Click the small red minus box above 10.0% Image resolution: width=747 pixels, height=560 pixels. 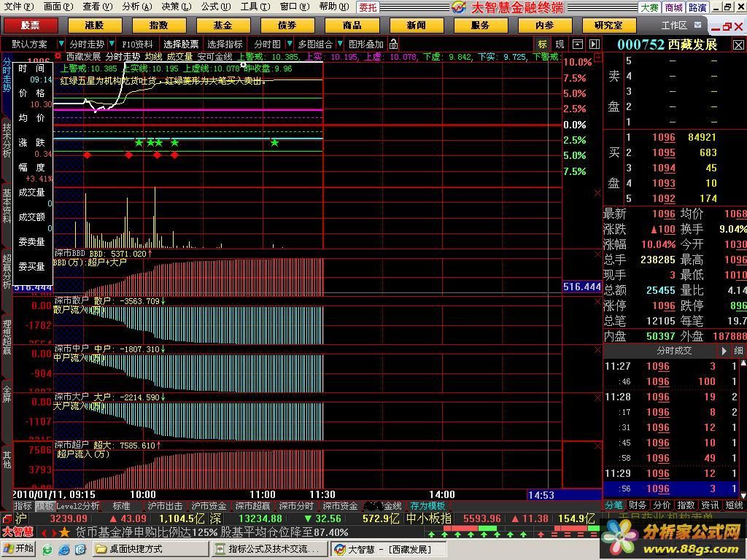point(598,58)
